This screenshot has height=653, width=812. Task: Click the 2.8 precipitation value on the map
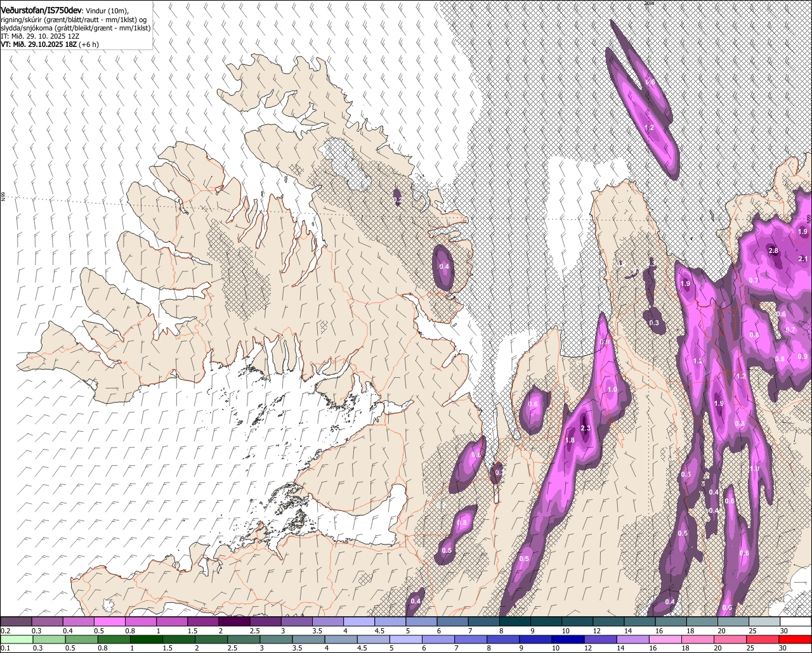point(773,251)
